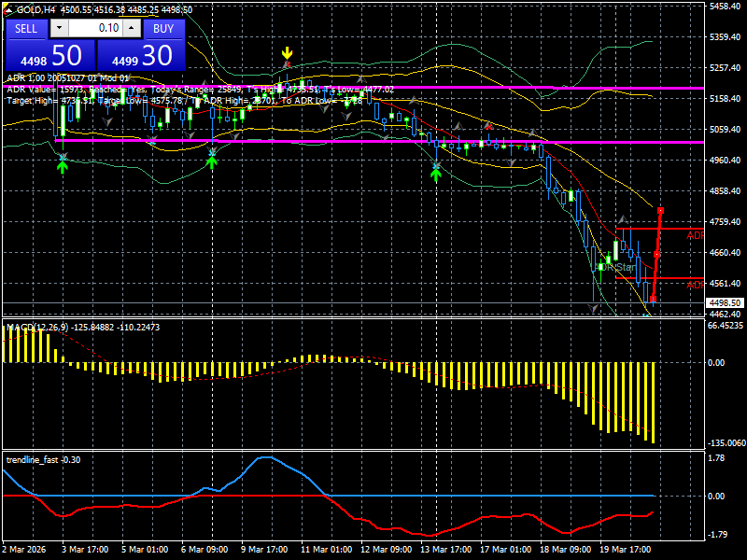
Task: Click the GOLD,H4 chart title text
Action: 34,10
